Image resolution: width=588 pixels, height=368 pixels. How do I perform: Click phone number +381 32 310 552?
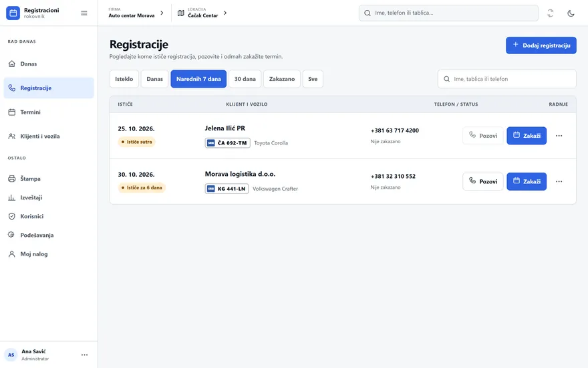(x=393, y=176)
